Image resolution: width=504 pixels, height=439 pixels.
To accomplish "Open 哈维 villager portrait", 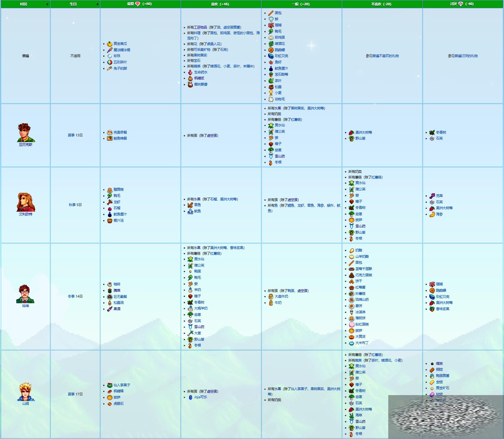I will 25,294.
